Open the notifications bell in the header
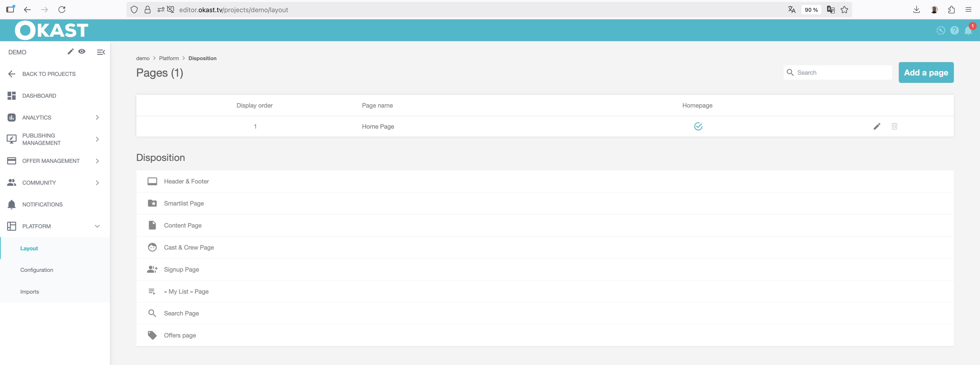 coord(968,31)
